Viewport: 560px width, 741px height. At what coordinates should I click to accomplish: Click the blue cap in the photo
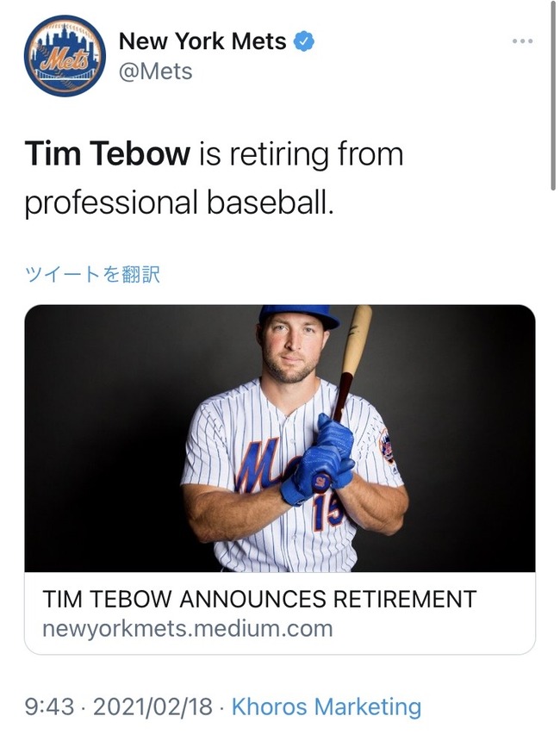[300, 315]
